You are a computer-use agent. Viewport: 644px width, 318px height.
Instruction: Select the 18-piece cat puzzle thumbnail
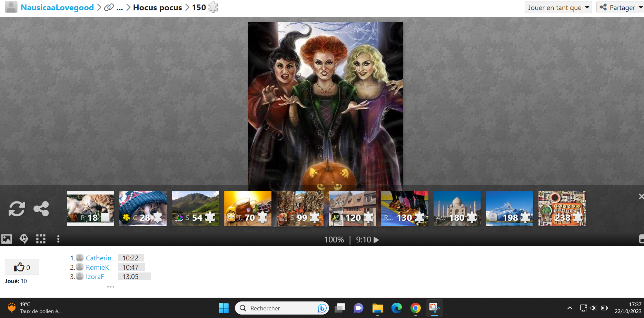click(x=90, y=209)
